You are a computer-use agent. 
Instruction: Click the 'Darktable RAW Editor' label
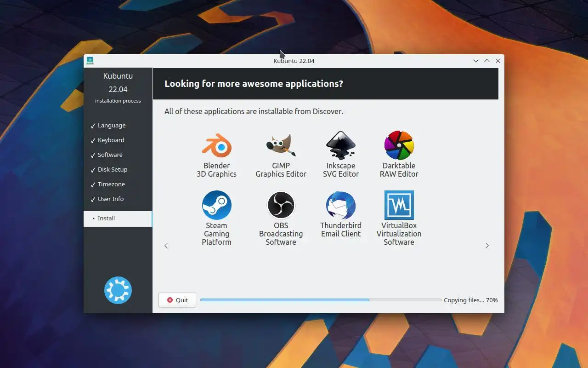click(399, 170)
